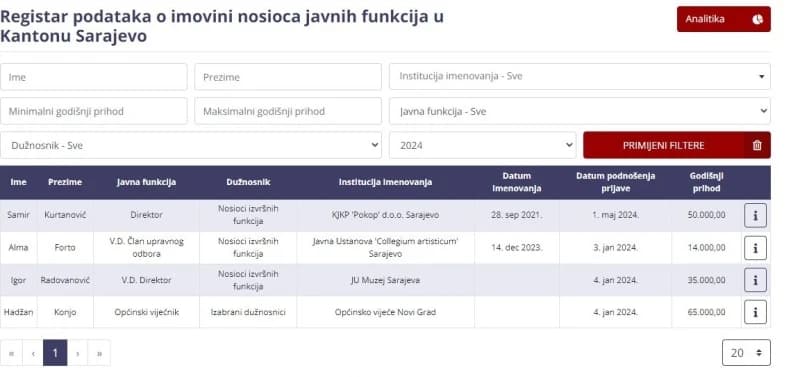Image resolution: width=800 pixels, height=377 pixels.
Task: Focus the Prezime input field
Action: click(288, 77)
